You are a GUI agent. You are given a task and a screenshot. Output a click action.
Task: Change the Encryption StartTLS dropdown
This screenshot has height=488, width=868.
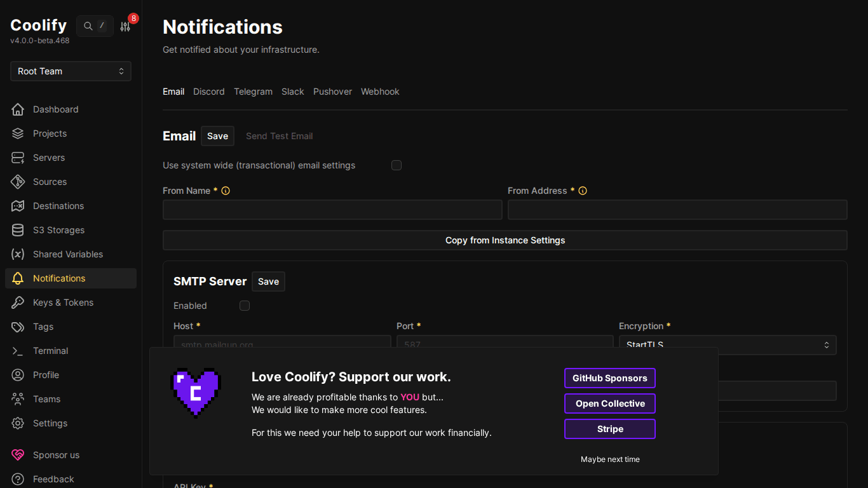point(728,345)
